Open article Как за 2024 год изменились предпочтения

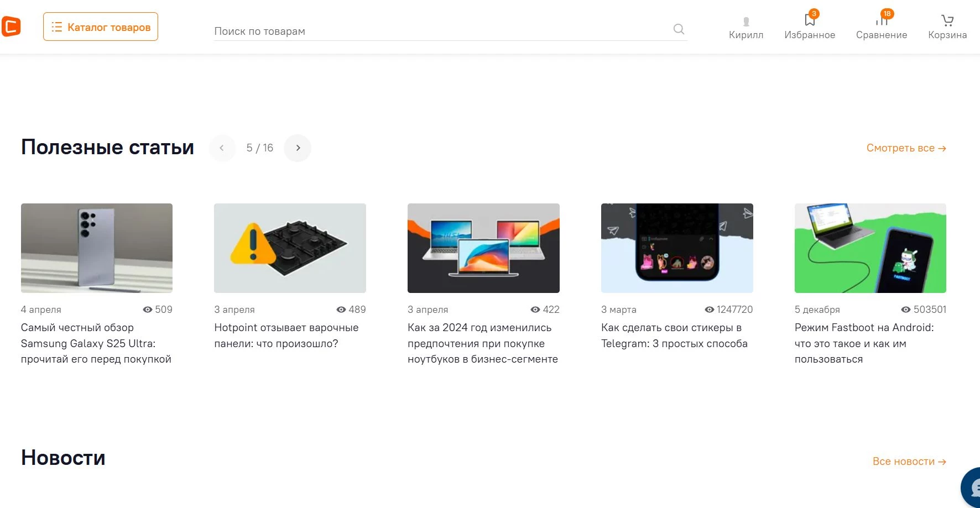[x=483, y=343]
